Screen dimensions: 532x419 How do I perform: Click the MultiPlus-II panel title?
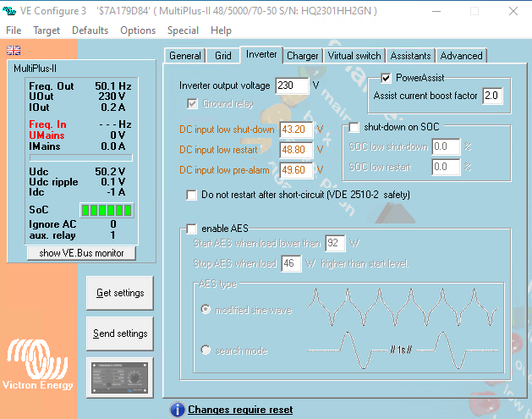[35, 69]
